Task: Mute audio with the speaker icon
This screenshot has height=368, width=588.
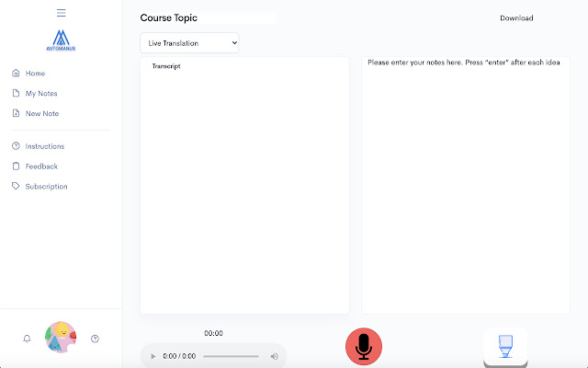Action: point(275,356)
